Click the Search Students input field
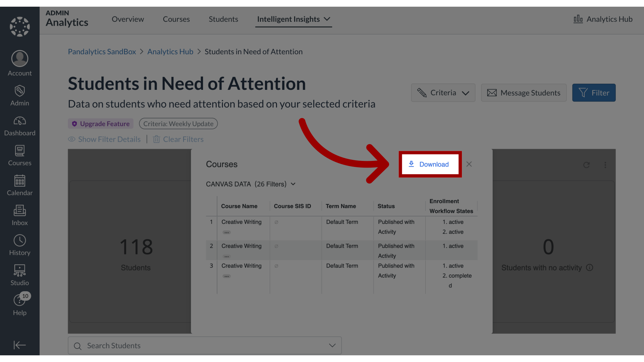Image resolution: width=644 pixels, height=362 pixels. (x=205, y=346)
